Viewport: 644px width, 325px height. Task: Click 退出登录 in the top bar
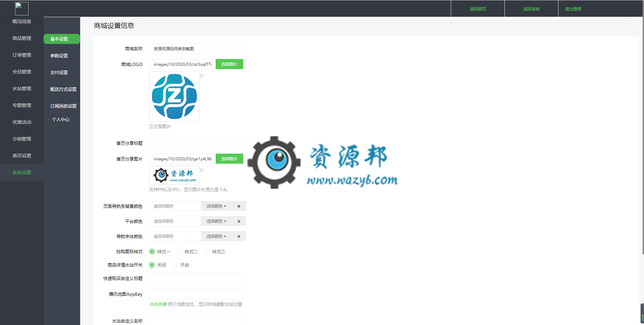point(573,9)
